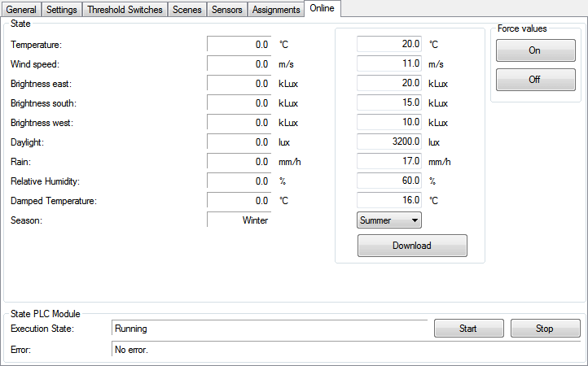Click the Season state field showing Winter
This screenshot has height=366, width=588.
pos(239,220)
